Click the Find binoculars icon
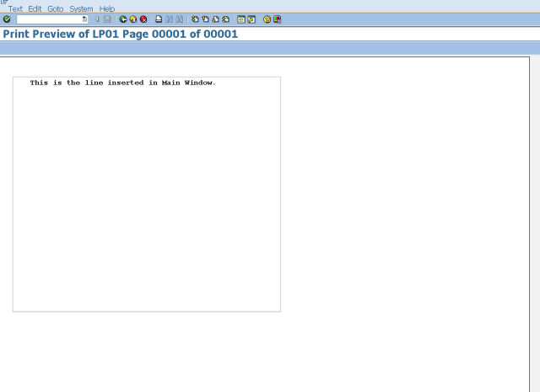This screenshot has width=540, height=392. (x=169, y=19)
